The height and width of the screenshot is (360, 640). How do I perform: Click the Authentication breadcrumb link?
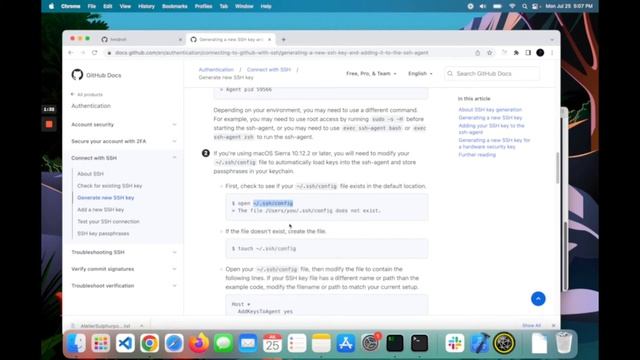(x=216, y=69)
